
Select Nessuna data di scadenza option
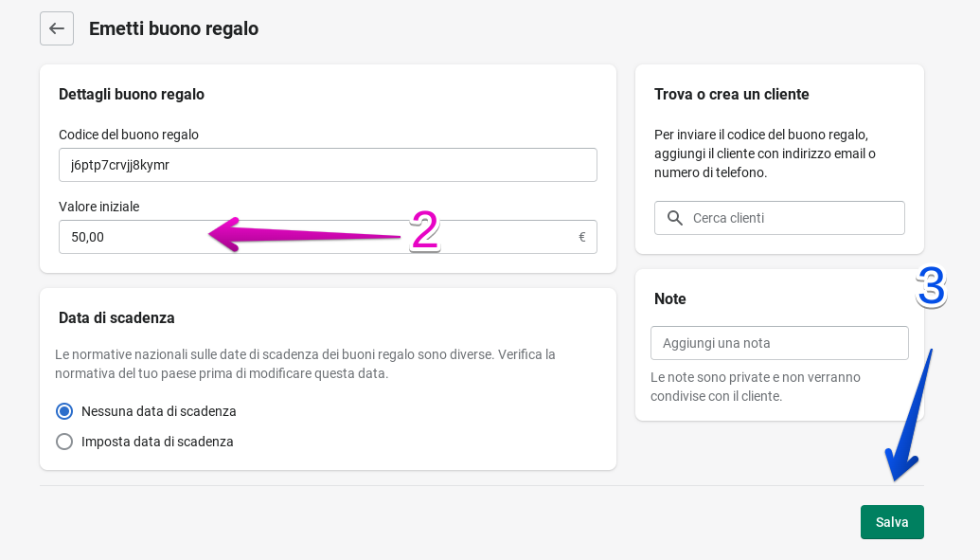(64, 411)
